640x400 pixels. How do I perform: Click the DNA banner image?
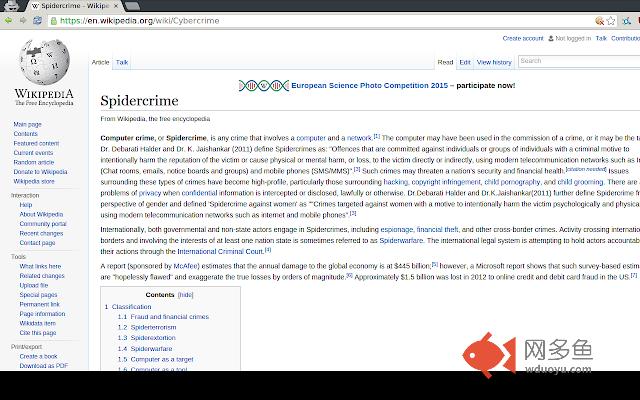264,85
